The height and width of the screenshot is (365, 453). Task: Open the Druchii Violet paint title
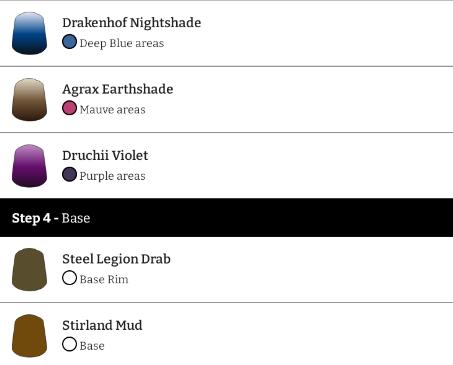(105, 156)
